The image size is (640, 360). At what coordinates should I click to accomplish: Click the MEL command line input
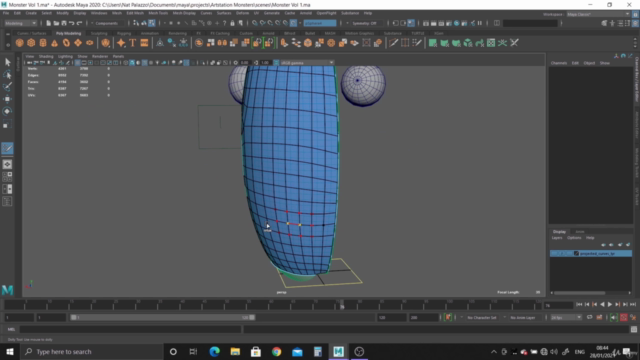[x=130, y=329]
